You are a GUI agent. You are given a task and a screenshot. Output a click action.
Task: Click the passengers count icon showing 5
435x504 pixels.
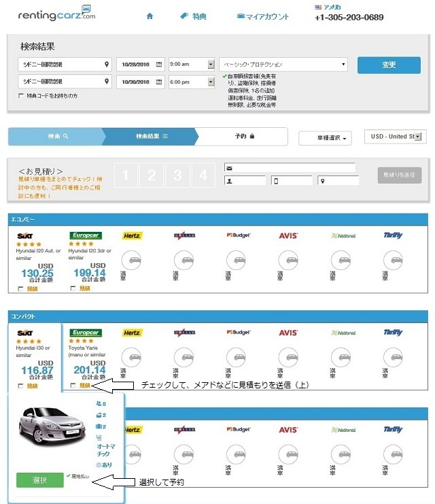[x=101, y=404]
